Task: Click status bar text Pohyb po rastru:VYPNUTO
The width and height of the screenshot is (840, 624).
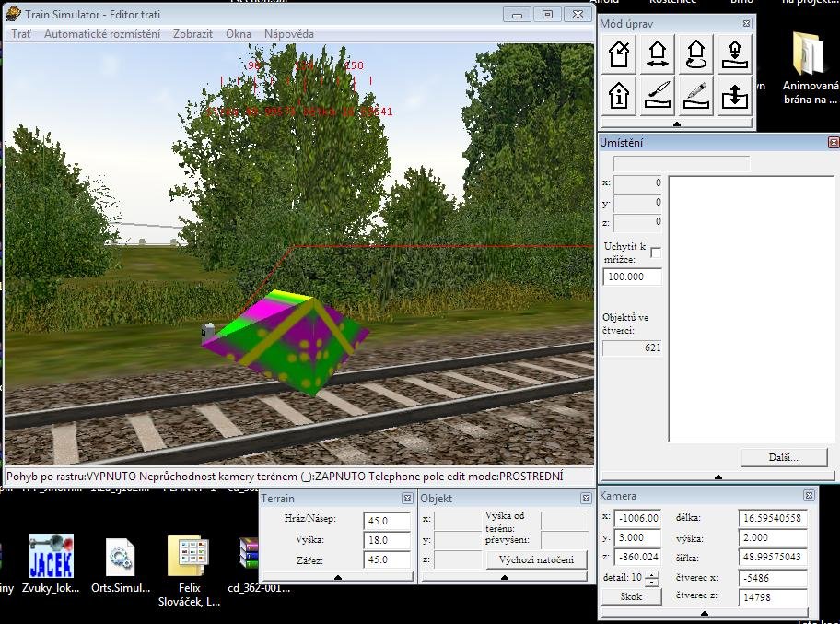Action: 72,477
